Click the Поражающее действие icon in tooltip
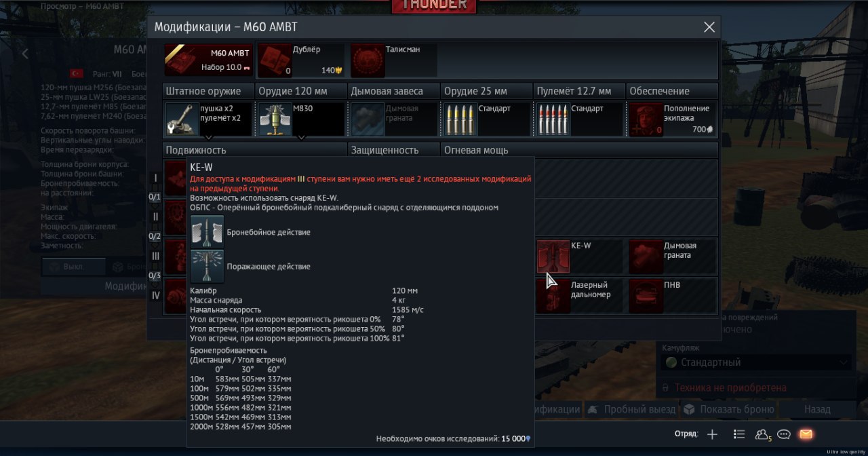This screenshot has width=868, height=456. (207, 266)
